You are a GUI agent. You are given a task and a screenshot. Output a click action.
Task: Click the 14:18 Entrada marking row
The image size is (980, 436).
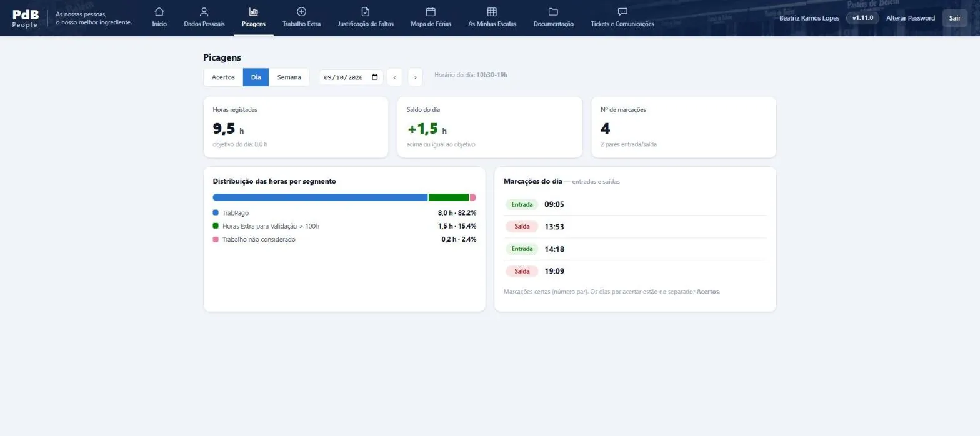click(635, 249)
